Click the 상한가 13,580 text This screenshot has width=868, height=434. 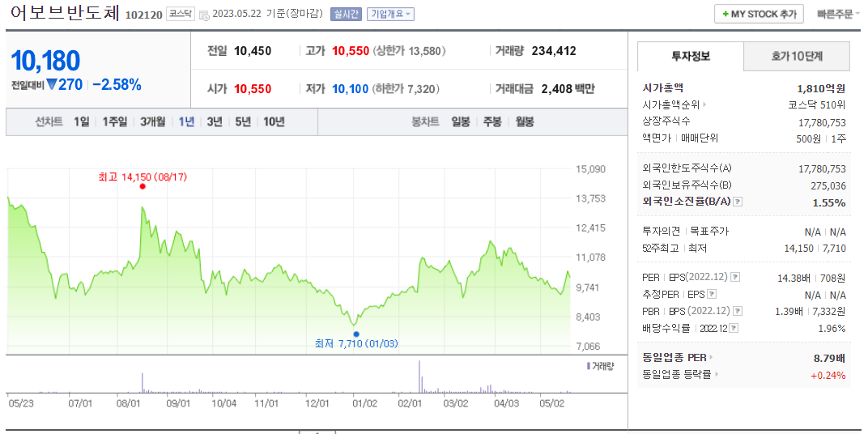coord(409,52)
